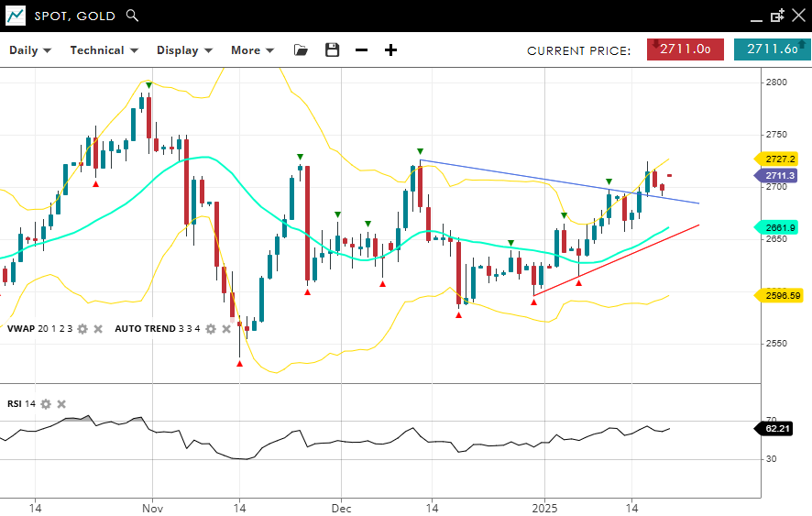Open the Display options dropdown
812x516 pixels.
184,50
